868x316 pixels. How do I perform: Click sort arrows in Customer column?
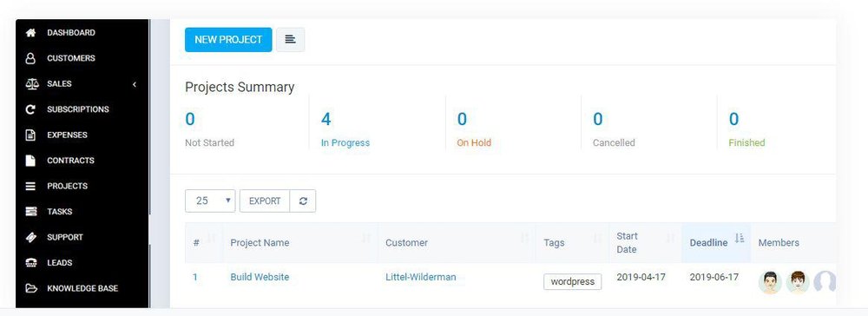click(524, 239)
